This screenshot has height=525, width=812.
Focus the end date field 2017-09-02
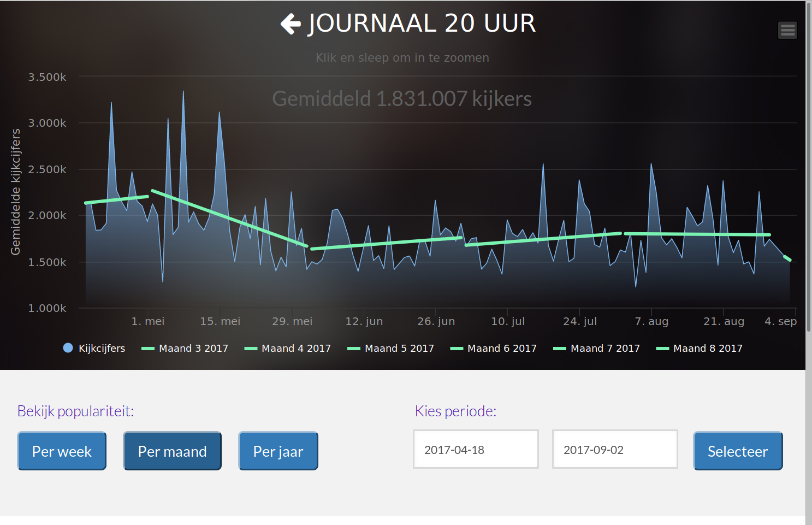point(614,450)
